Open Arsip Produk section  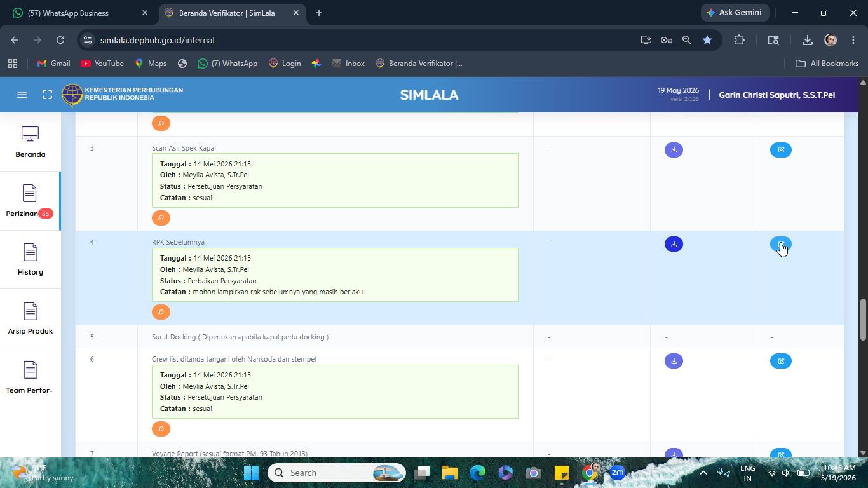pos(30,319)
